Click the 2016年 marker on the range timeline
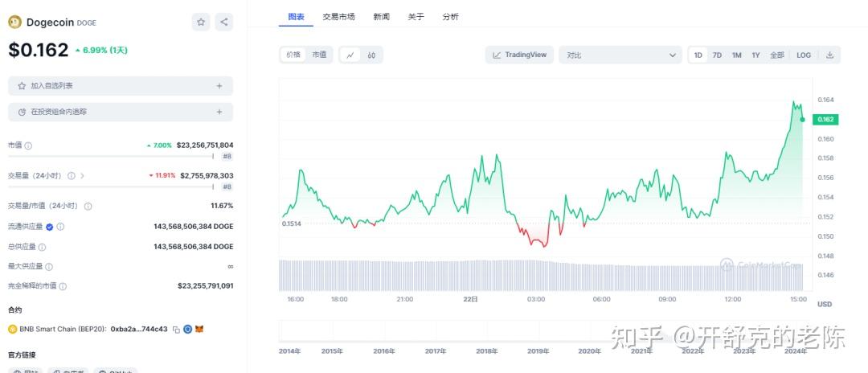Screen dimensions: 868x373 point(384,351)
